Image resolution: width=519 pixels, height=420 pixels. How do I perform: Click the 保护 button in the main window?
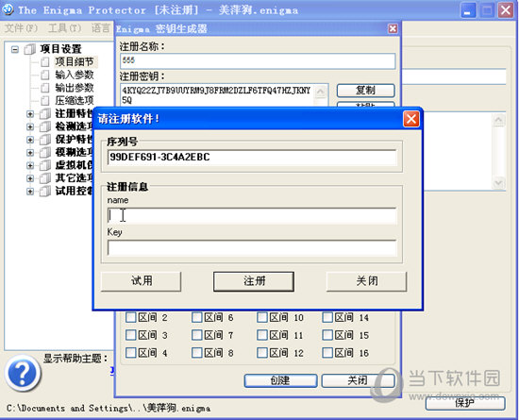click(465, 403)
